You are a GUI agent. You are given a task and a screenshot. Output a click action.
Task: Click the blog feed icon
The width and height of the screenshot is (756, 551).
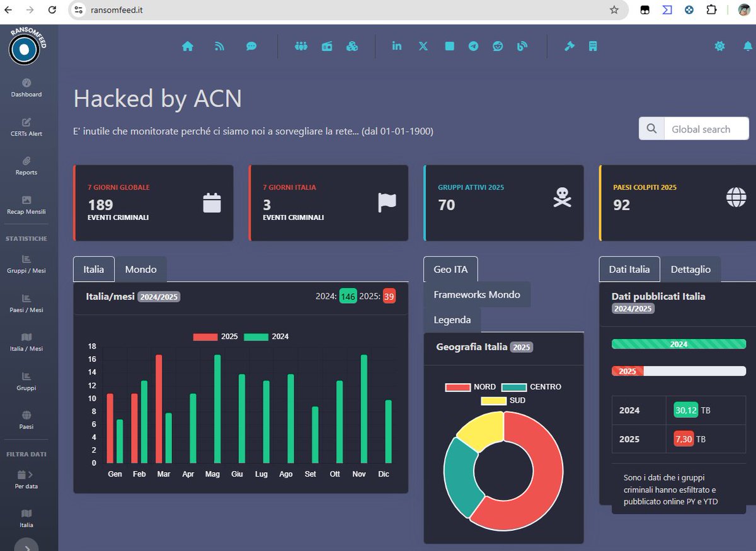point(522,47)
